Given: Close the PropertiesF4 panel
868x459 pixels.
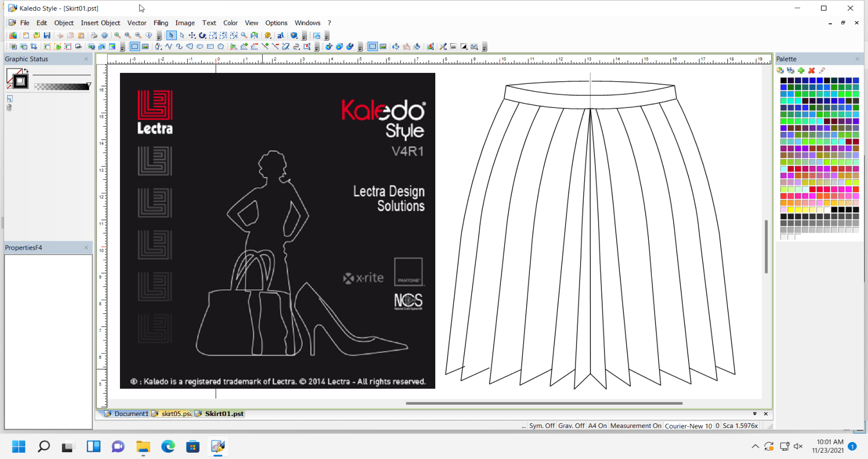Looking at the screenshot, I should [86, 248].
